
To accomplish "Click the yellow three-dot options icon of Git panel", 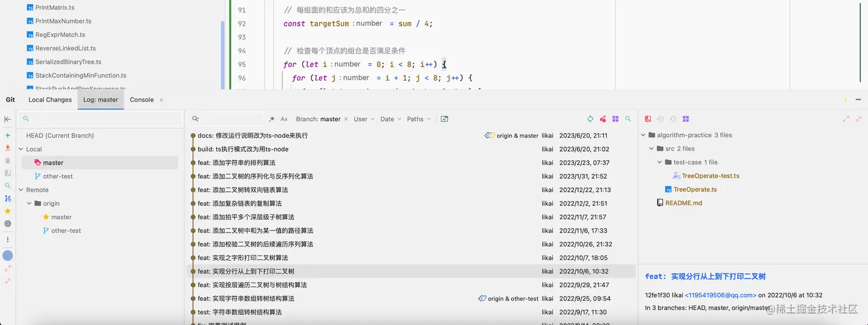I will [x=846, y=99].
